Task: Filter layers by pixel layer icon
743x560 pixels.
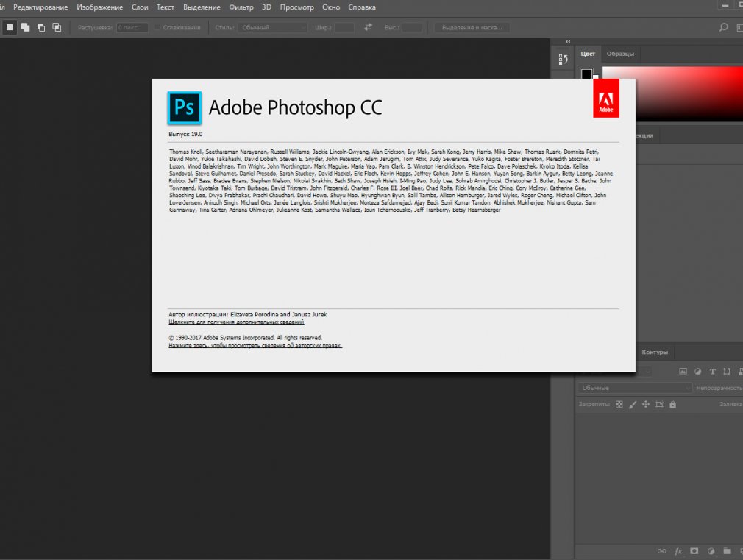Action: 683,372
